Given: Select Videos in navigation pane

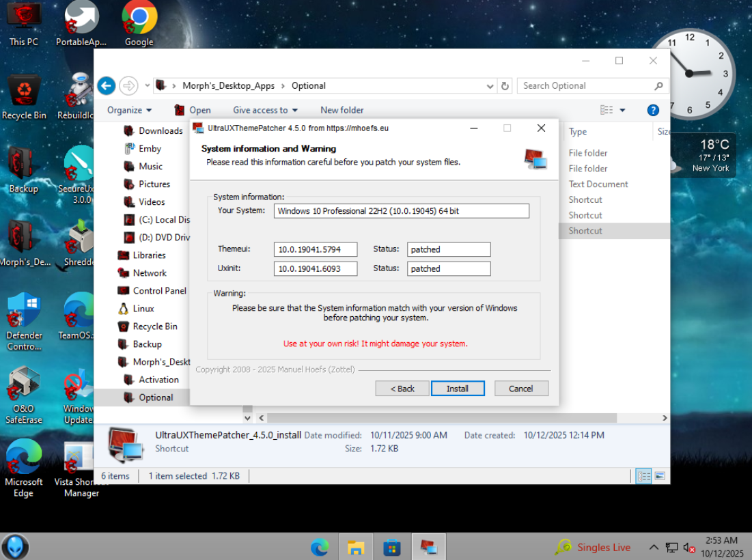Looking at the screenshot, I should (x=144, y=202).
